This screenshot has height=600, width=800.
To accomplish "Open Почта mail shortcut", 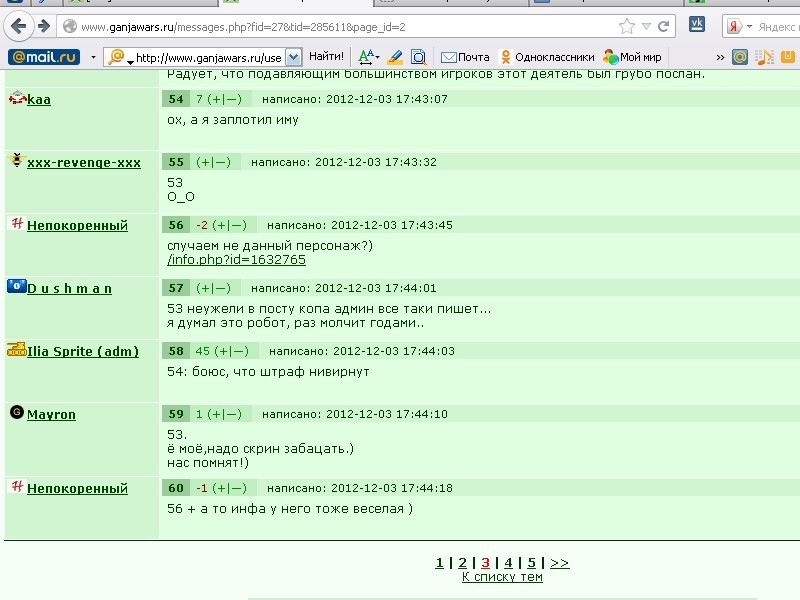I will coord(465,57).
